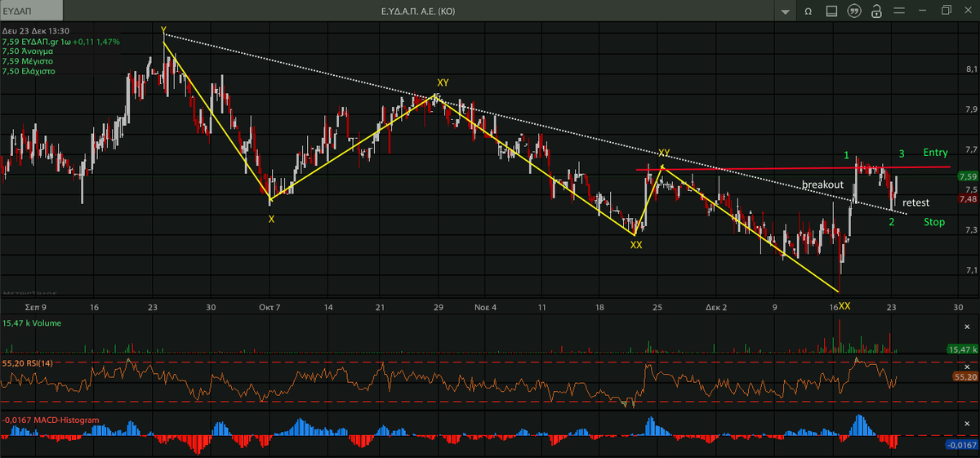Open the quotes icon in the title bar
The image size is (980, 458).
click(853, 11)
